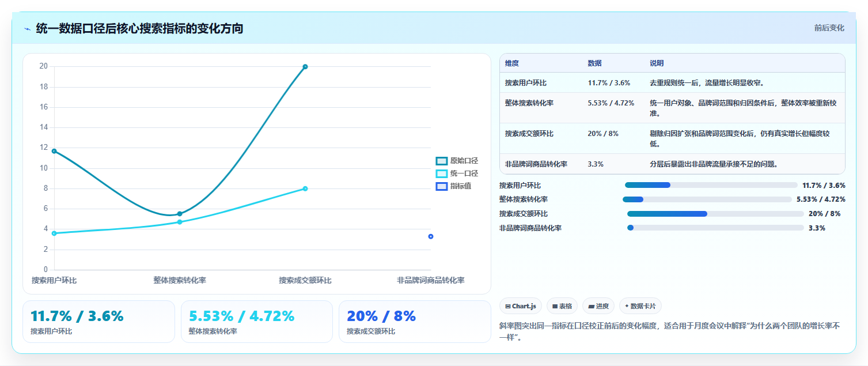
Task: Toggle the 指标值 legend entry
Action: coord(453,186)
